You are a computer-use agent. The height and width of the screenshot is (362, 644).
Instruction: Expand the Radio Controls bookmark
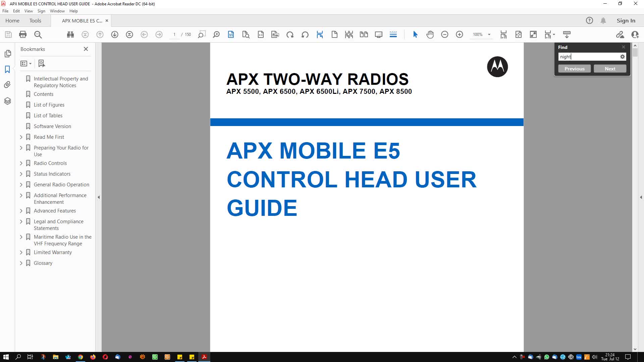point(21,163)
